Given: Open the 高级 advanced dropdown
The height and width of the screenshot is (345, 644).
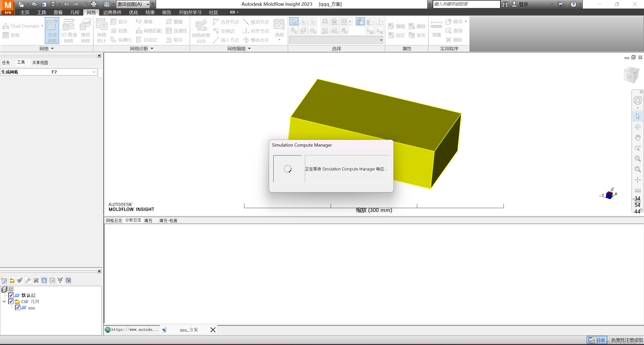Looking at the screenshot, I should 279,31.
